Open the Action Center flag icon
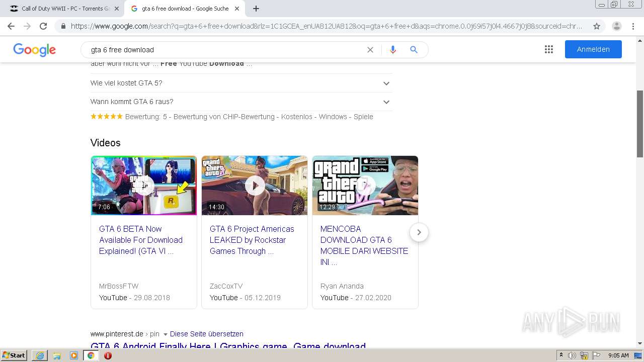 point(596,355)
